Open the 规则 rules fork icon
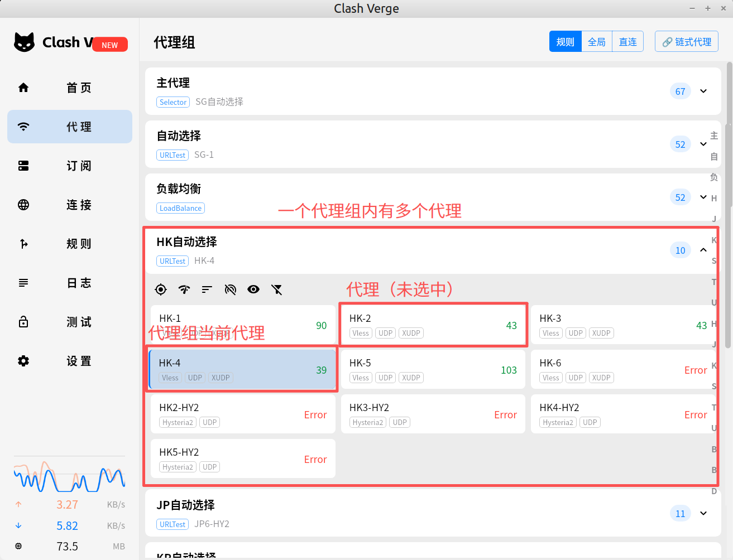The height and width of the screenshot is (560, 733). pos(23,244)
